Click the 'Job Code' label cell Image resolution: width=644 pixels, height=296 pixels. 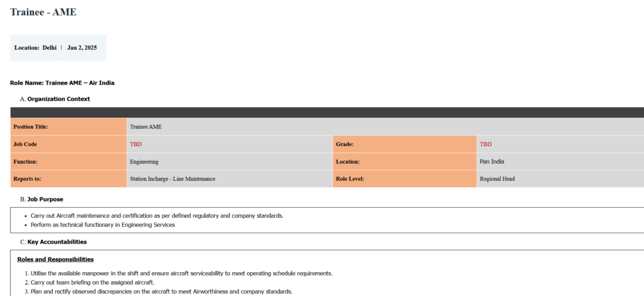69,144
